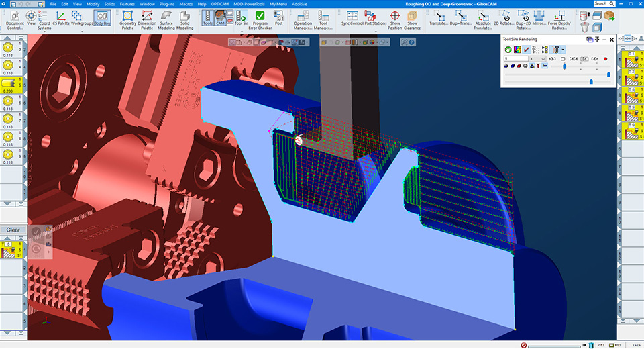
Task: Open the Solids menu
Action: click(109, 4)
